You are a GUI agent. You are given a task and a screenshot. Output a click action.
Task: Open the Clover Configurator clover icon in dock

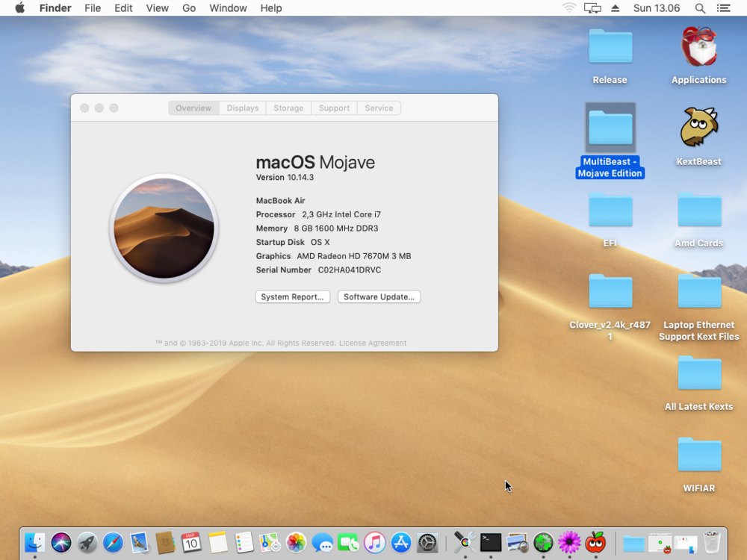543,542
